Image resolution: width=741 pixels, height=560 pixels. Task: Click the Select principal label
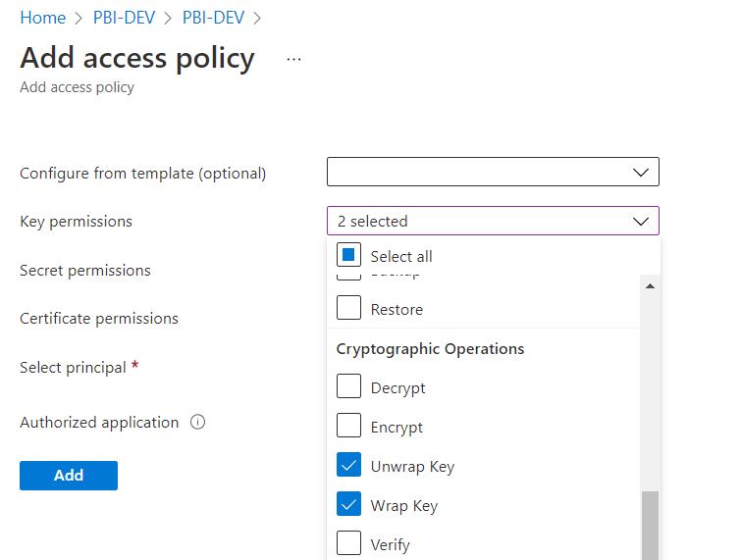[73, 368]
